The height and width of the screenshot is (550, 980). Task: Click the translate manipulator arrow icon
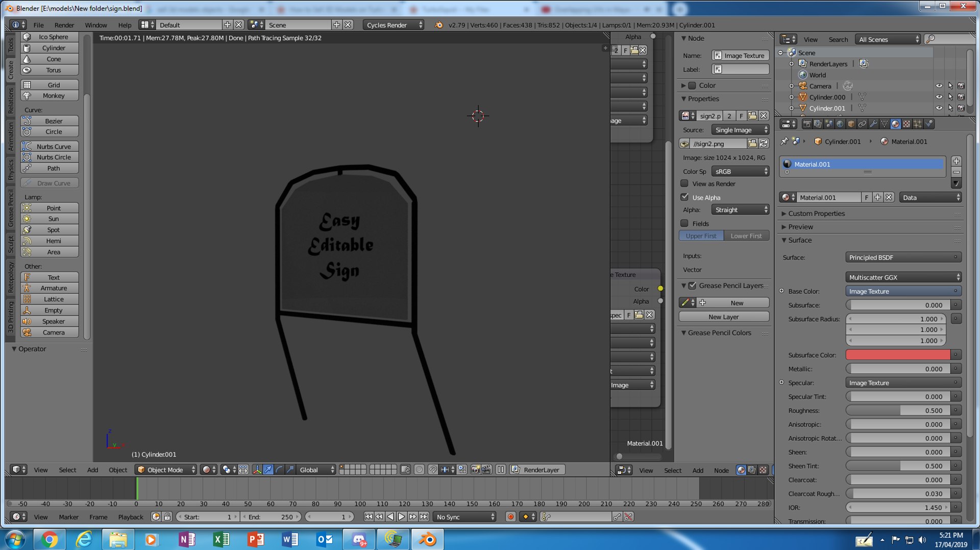[268, 470]
